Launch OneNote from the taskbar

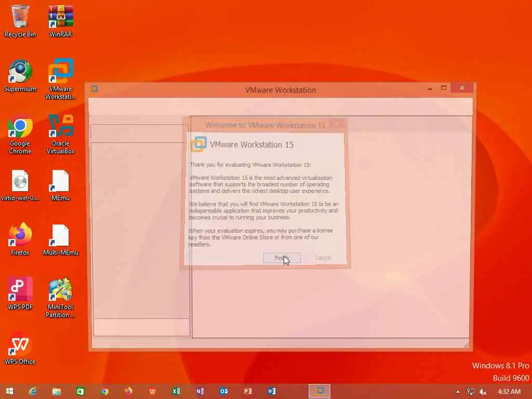pyautogui.click(x=200, y=391)
